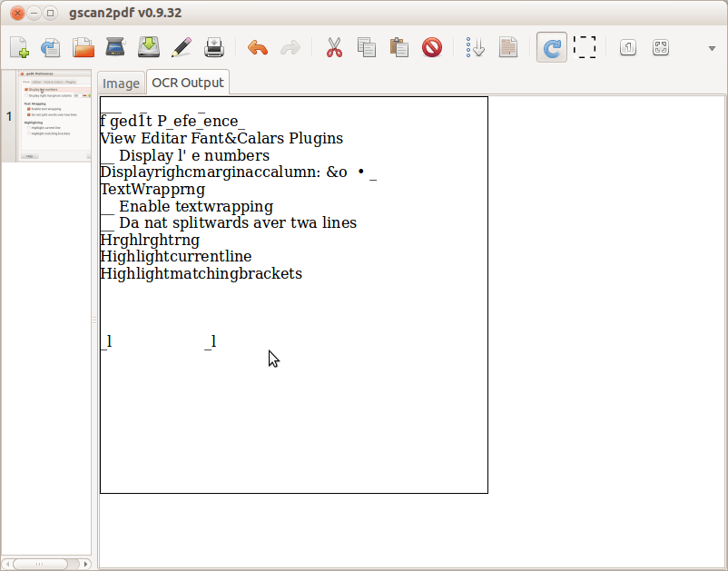Select the pencil edit tool
Image resolution: width=728 pixels, height=571 pixels.
click(182, 47)
